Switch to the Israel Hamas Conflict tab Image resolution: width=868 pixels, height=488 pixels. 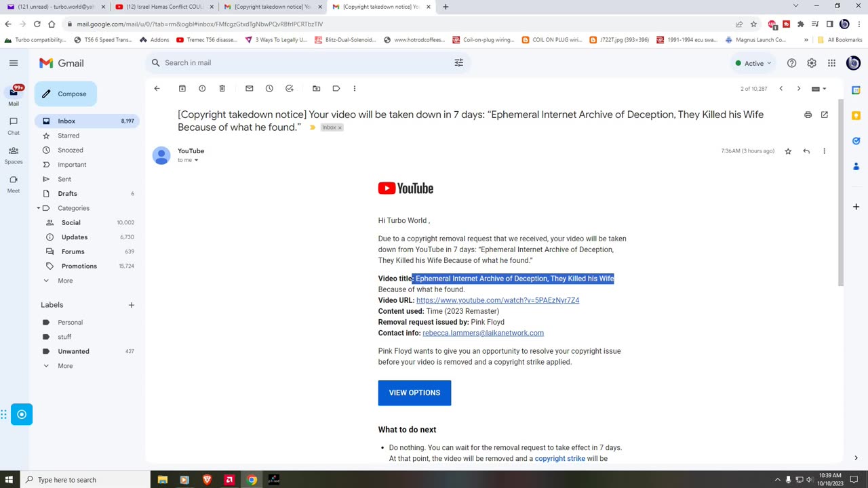[163, 7]
